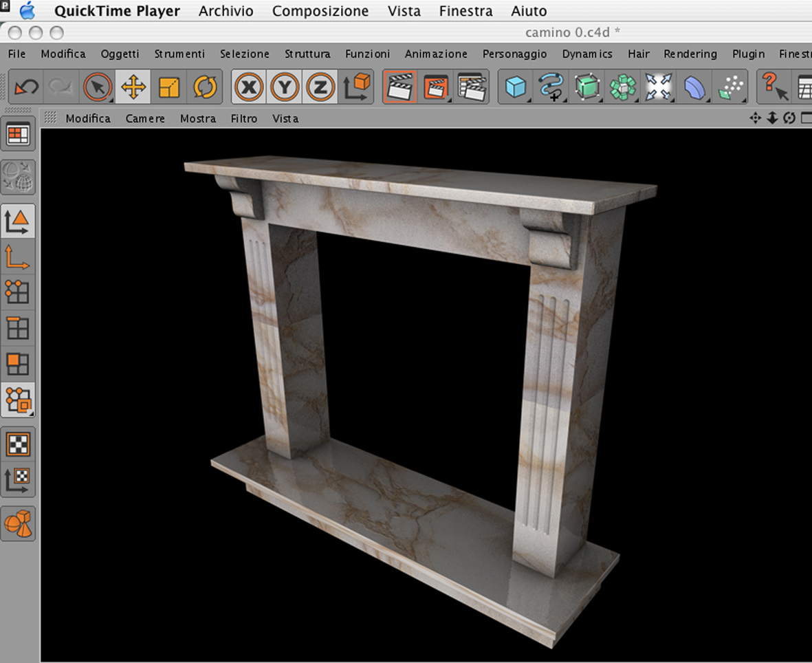Open the viewport Filtro menu

(x=244, y=118)
